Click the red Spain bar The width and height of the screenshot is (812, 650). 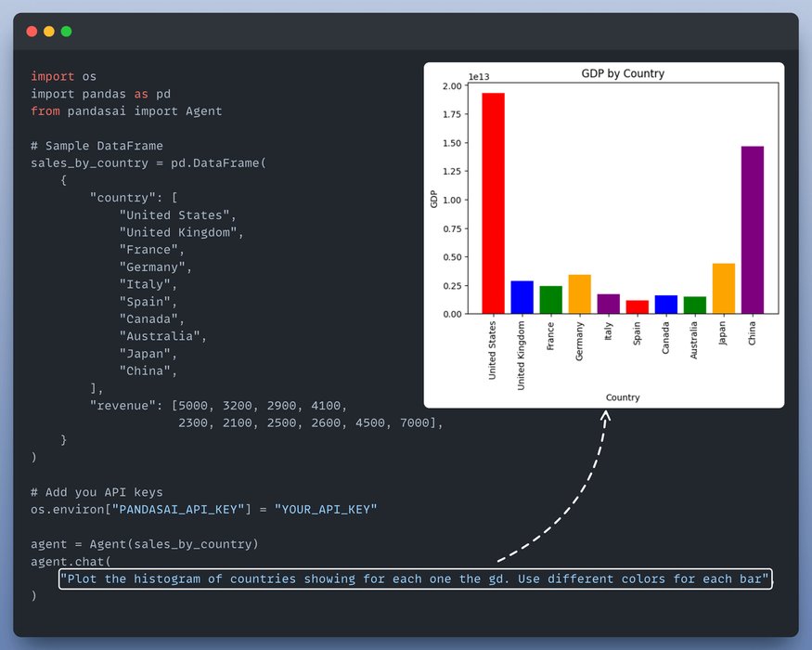637,306
